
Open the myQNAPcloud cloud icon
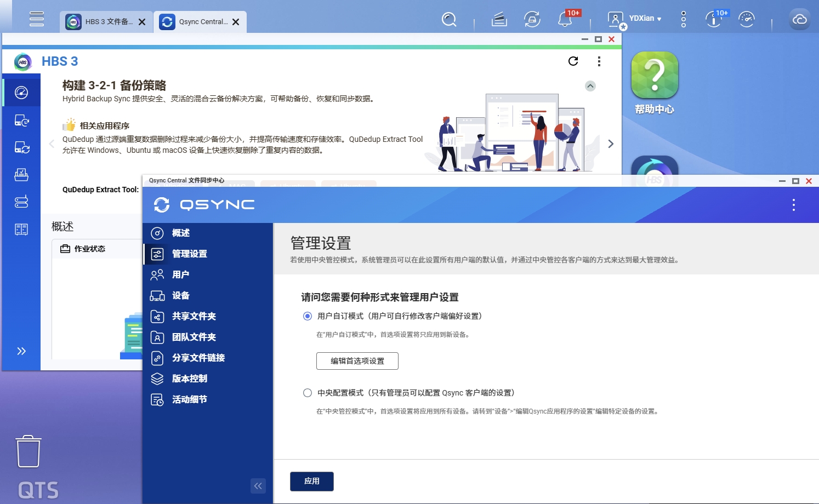(x=800, y=20)
